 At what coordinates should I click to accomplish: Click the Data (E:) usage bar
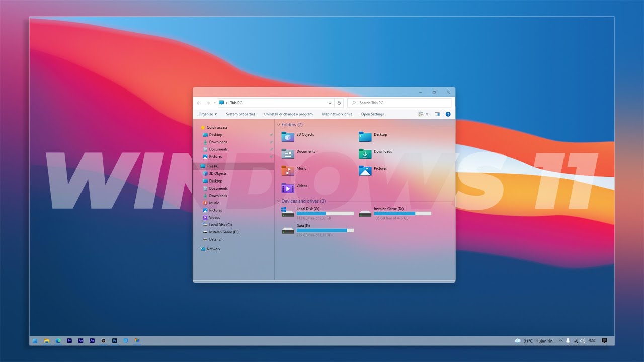coord(325,230)
